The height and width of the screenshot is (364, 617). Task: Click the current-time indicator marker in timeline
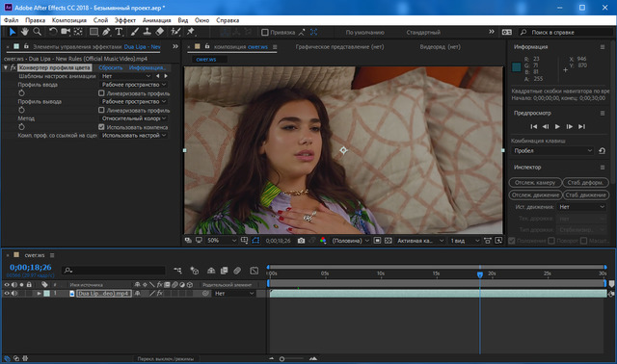tap(480, 274)
